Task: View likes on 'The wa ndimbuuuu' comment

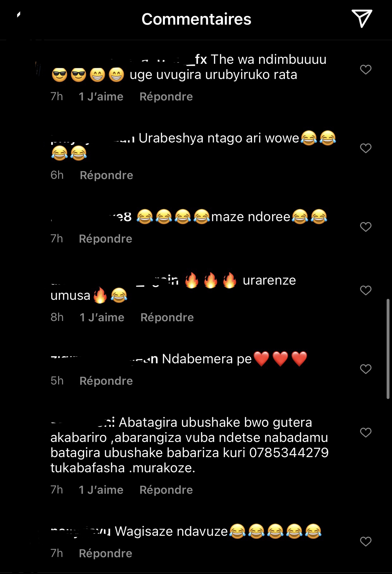Action: tap(101, 97)
